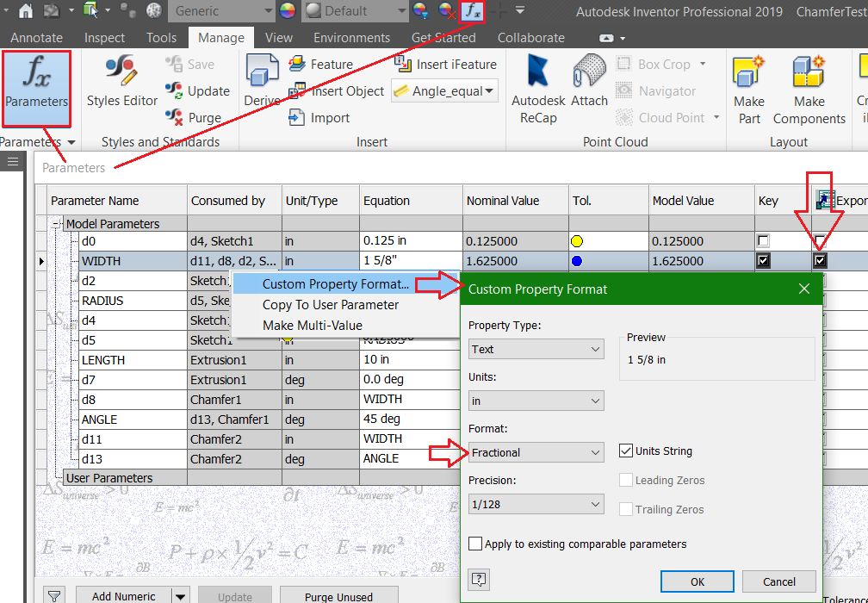
Task: Switch to the Tools ribbon tab
Action: click(x=161, y=38)
